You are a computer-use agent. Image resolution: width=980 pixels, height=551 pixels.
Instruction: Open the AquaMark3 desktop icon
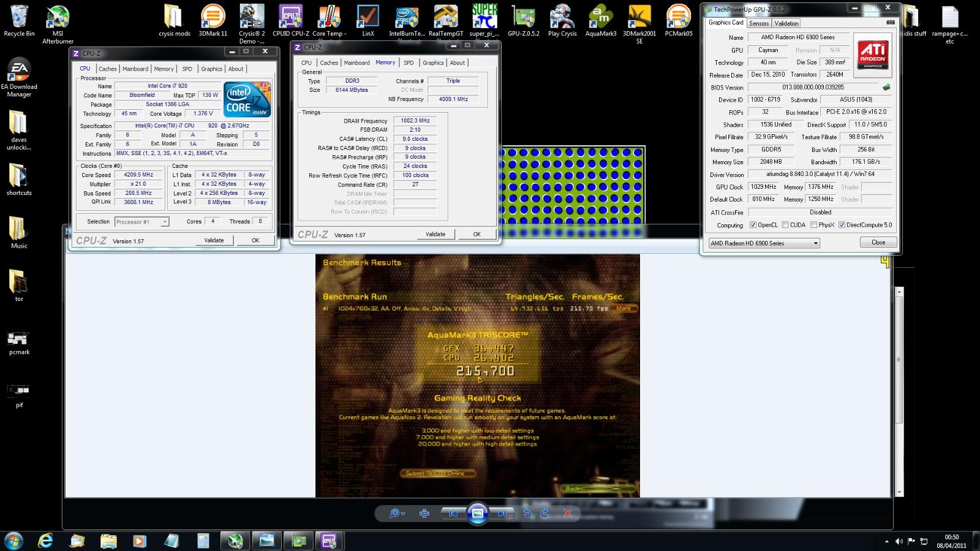[x=601, y=20]
